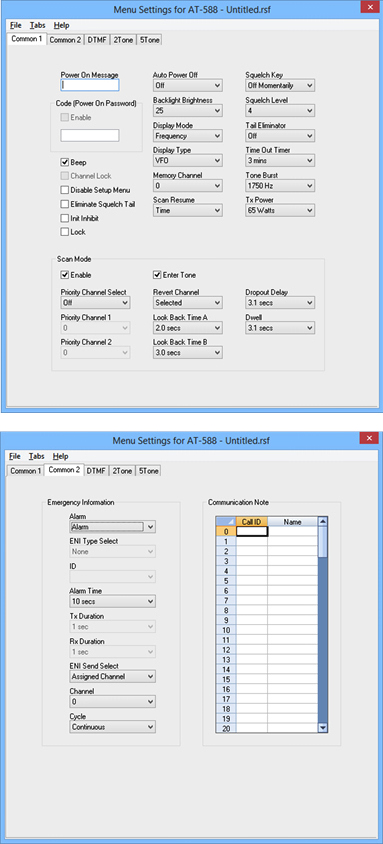Viewport: 383px width, 844px height.
Task: Open Time Out Timer dropdown
Action: [x=280, y=160]
